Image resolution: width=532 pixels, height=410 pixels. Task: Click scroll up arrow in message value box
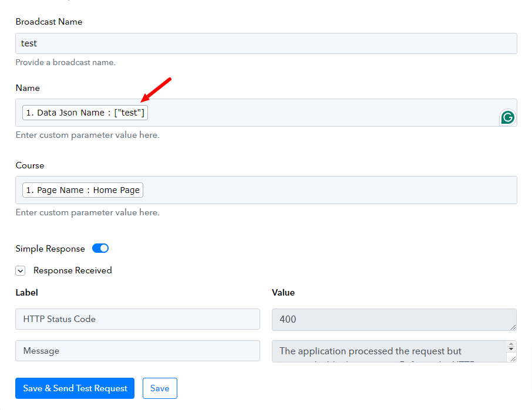[511, 344]
